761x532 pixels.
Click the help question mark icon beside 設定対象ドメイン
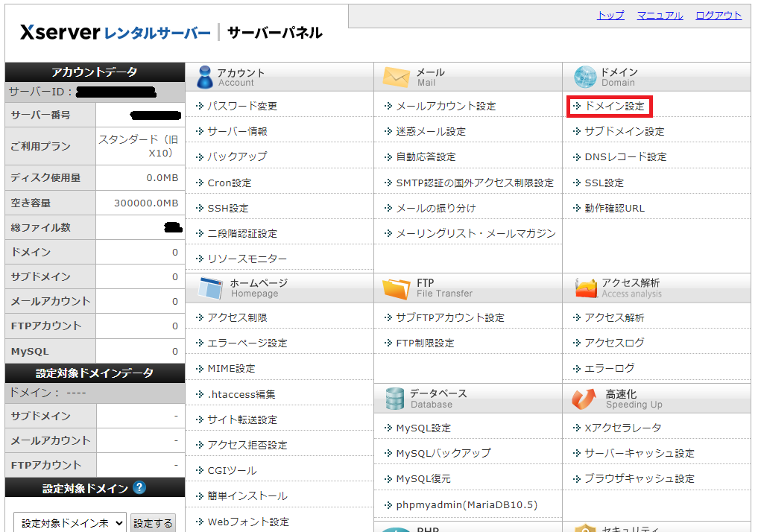pos(139,487)
